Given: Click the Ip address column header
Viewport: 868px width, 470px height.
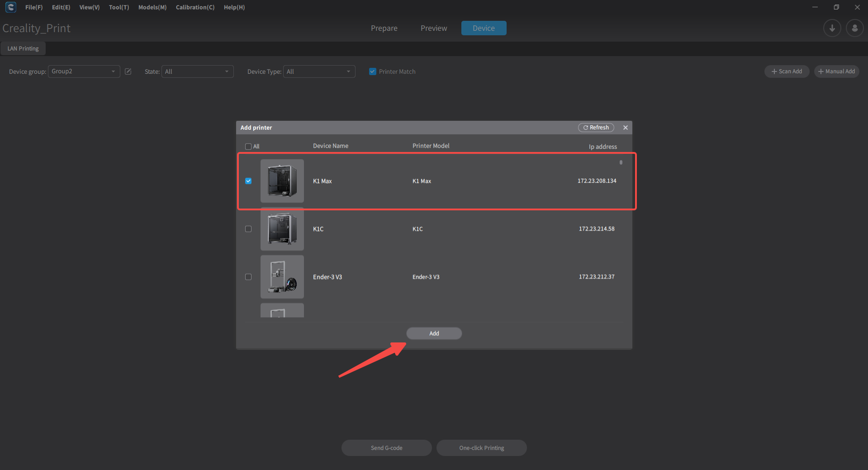Looking at the screenshot, I should click(x=602, y=147).
